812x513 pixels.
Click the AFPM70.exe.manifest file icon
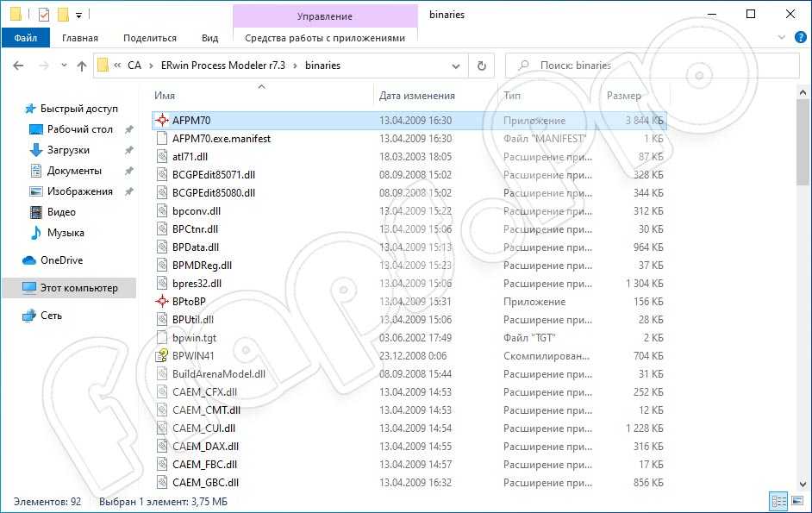coord(162,138)
